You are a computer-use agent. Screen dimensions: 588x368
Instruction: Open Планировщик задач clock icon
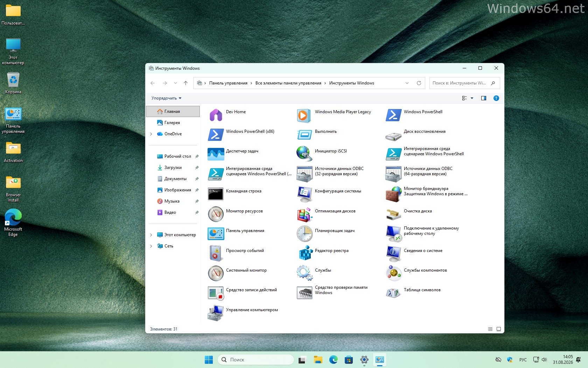[x=304, y=233]
